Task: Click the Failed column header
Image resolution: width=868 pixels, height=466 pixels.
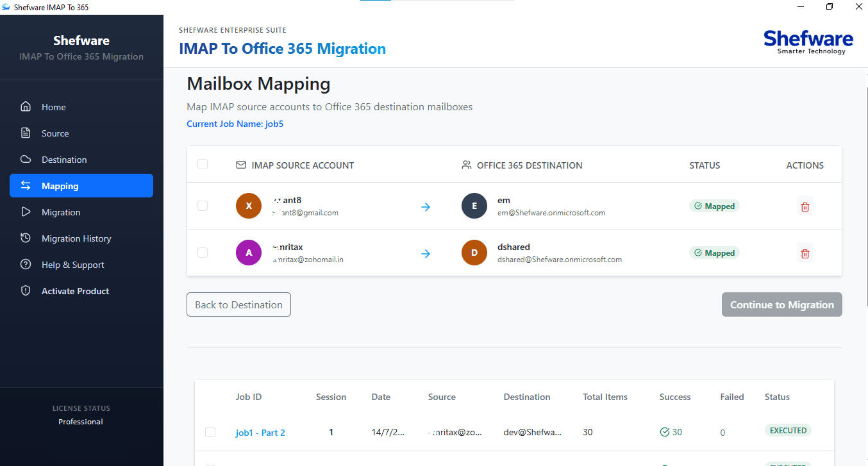Action: [732, 397]
